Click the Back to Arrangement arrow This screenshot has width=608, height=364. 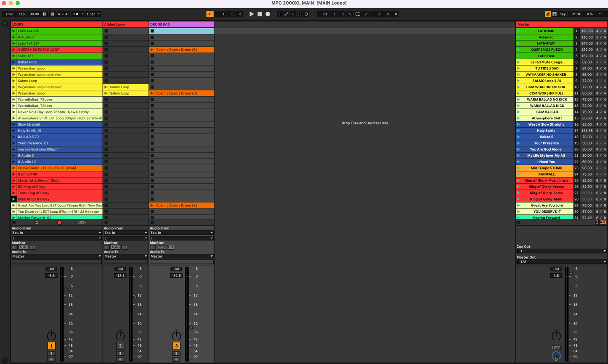[x=293, y=14]
